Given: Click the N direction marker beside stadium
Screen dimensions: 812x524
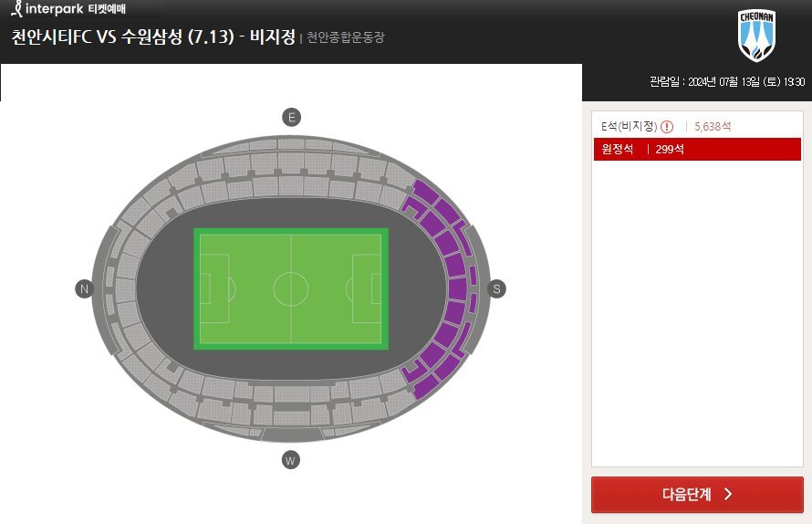Looking at the screenshot, I should (85, 288).
